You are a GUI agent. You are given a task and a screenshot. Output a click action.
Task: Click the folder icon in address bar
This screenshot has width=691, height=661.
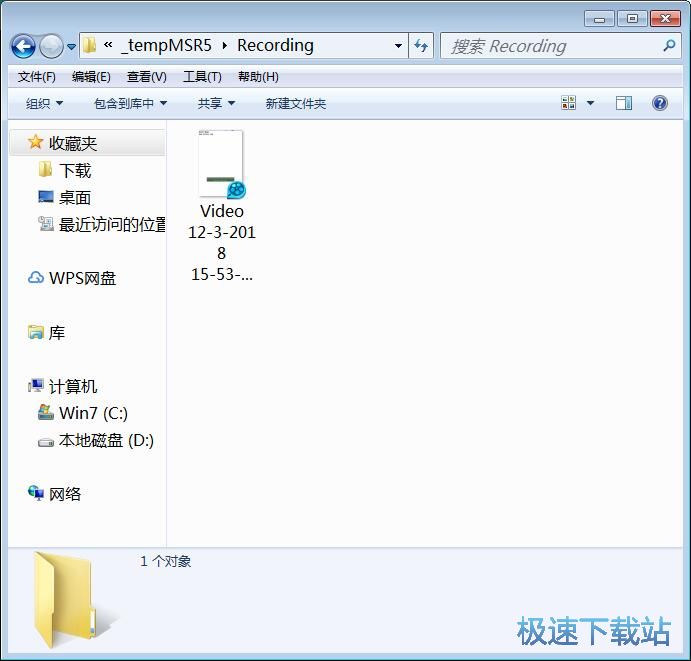[x=90, y=45]
